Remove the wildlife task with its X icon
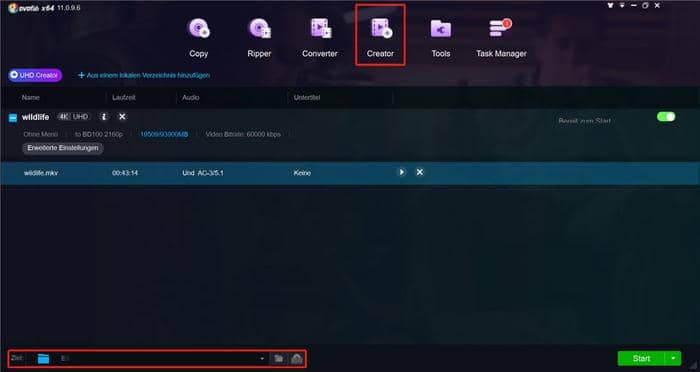Image resolution: width=700 pixels, height=372 pixels. point(122,117)
